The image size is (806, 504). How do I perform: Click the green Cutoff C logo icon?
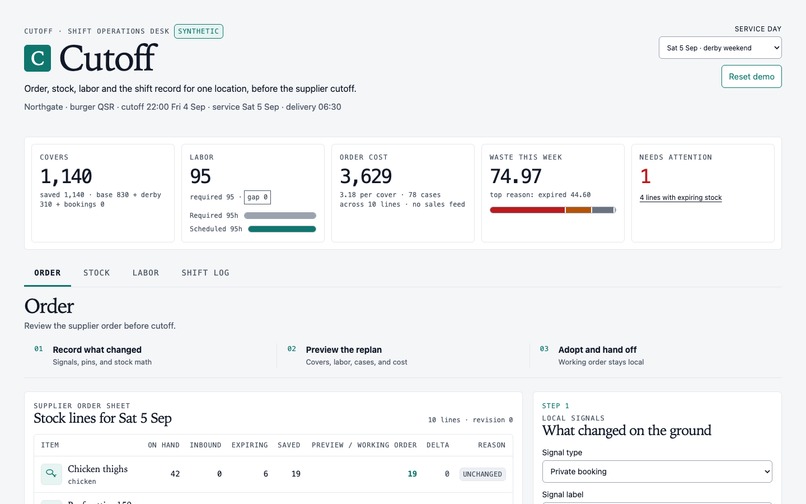pos(38,58)
